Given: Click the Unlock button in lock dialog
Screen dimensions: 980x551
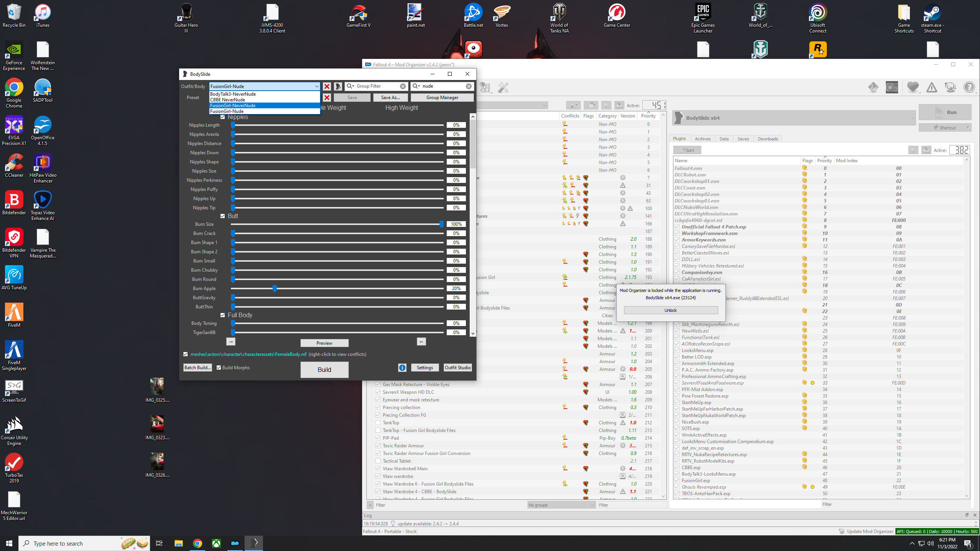Looking at the screenshot, I should [x=670, y=310].
